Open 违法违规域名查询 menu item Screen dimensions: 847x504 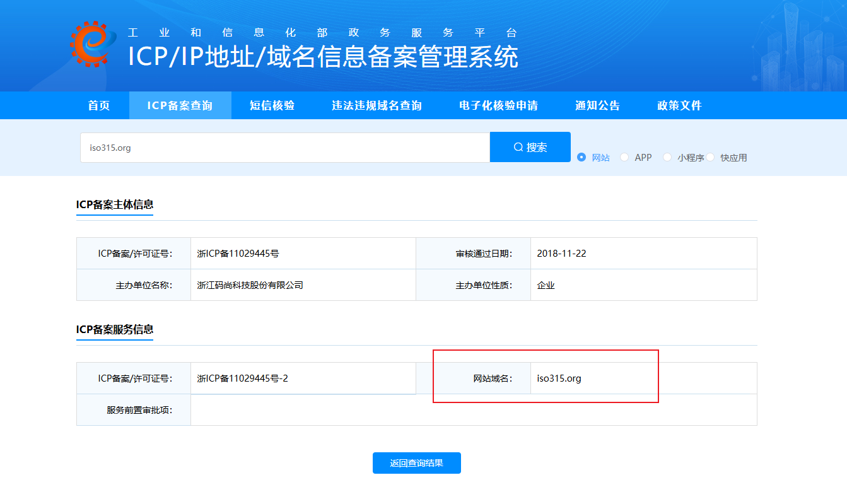[x=377, y=105]
